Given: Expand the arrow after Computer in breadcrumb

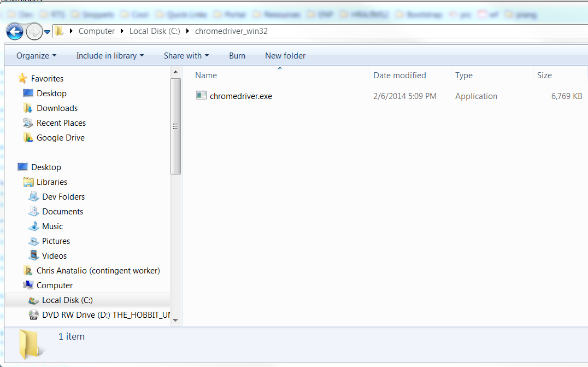Looking at the screenshot, I should click(122, 31).
